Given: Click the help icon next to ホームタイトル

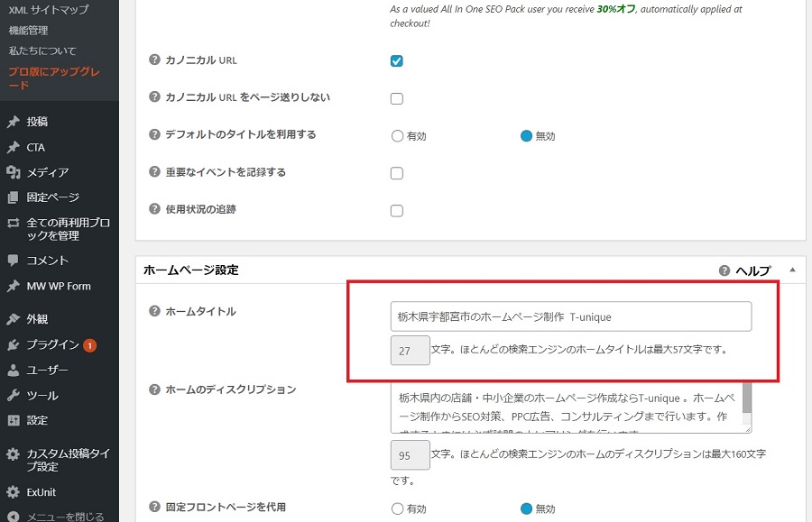Looking at the screenshot, I should coord(154,311).
